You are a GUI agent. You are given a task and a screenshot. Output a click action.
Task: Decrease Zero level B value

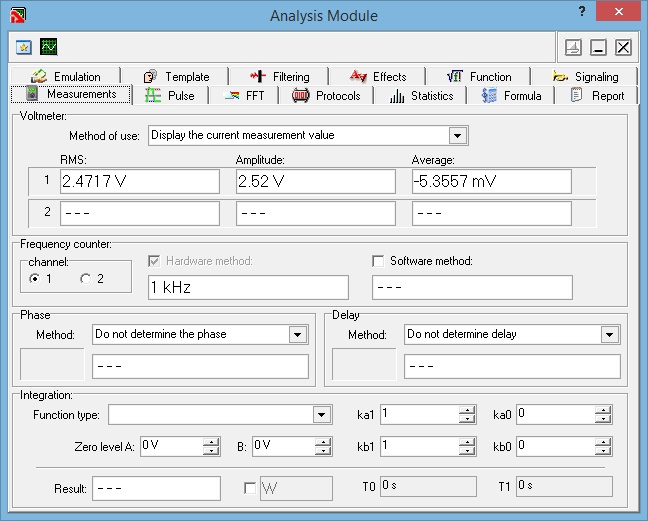tap(323, 450)
